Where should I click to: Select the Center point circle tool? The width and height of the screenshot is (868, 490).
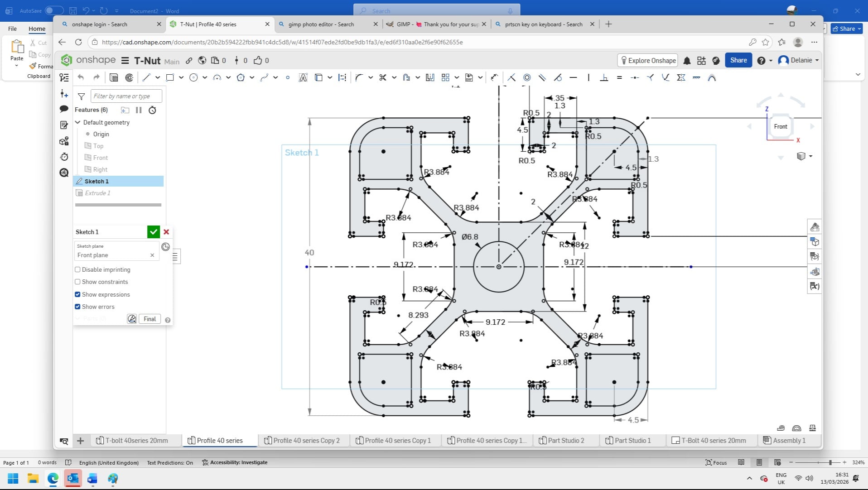pyautogui.click(x=193, y=77)
